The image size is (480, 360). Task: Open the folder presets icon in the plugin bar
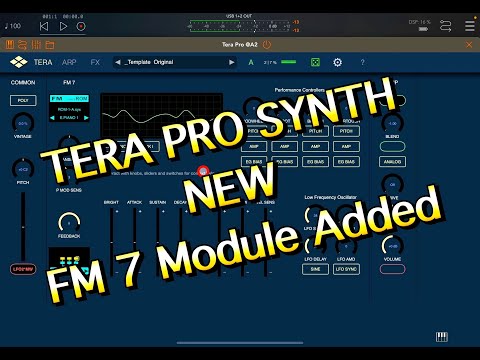tap(50, 45)
